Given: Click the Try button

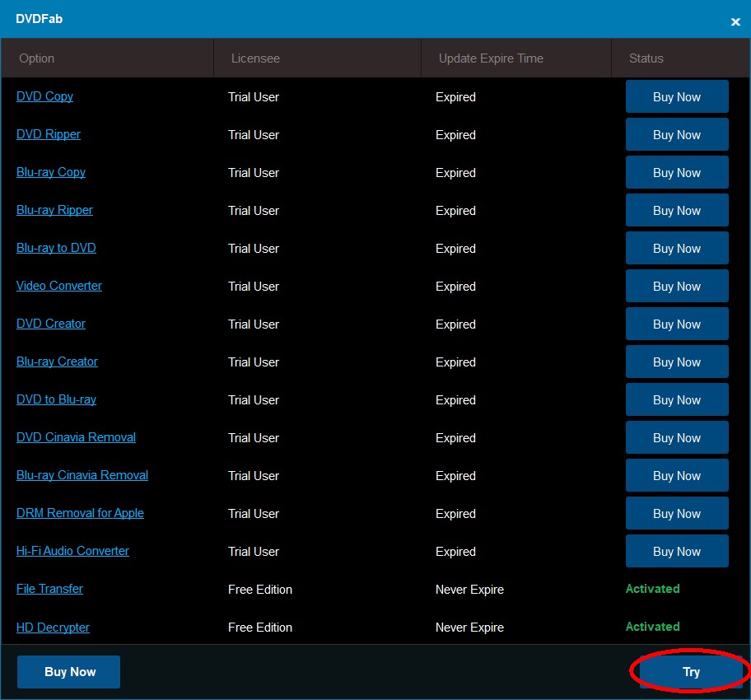Looking at the screenshot, I should tap(691, 672).
